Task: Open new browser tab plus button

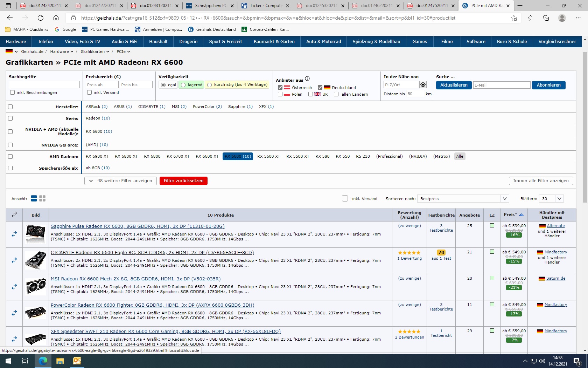Action: (520, 6)
